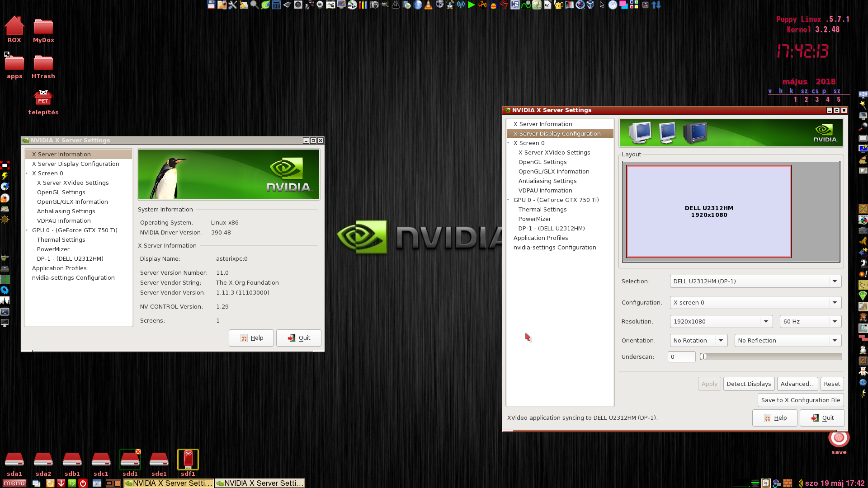The image size is (868, 488).
Task: Open the magnifier search launcher icon
Action: tap(255, 5)
